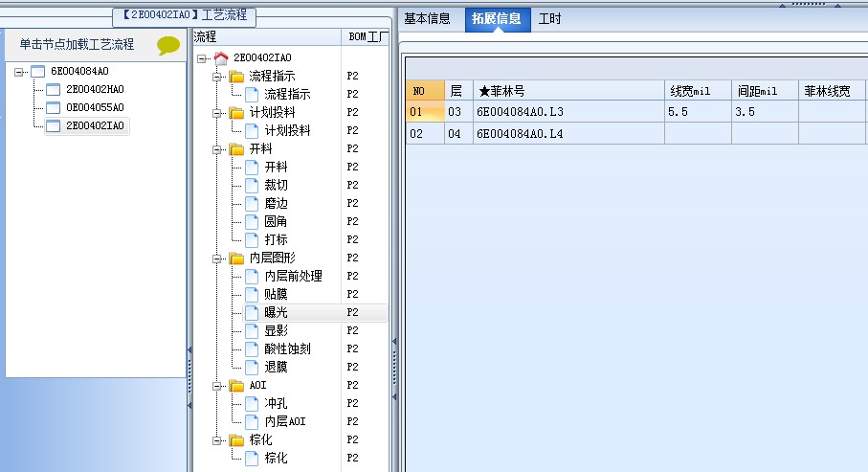This screenshot has width=868, height=472.
Task: Select the 2E00402HA0 node
Action: pos(95,89)
